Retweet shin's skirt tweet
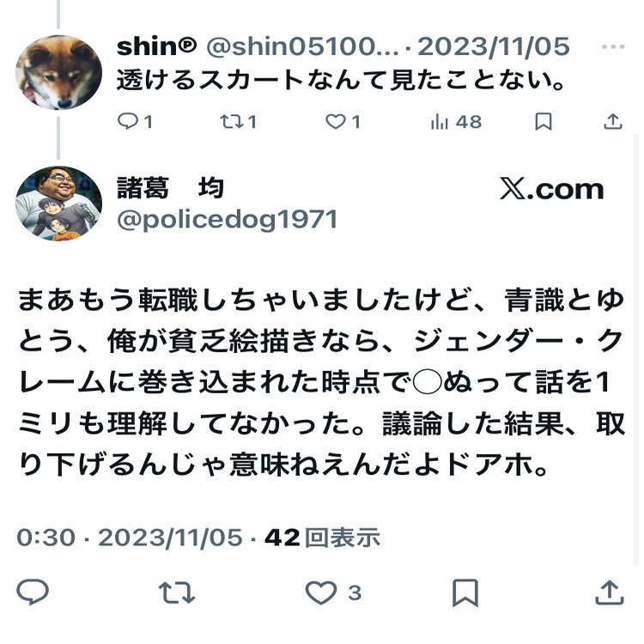The width and height of the screenshot is (644, 644). coord(238,122)
